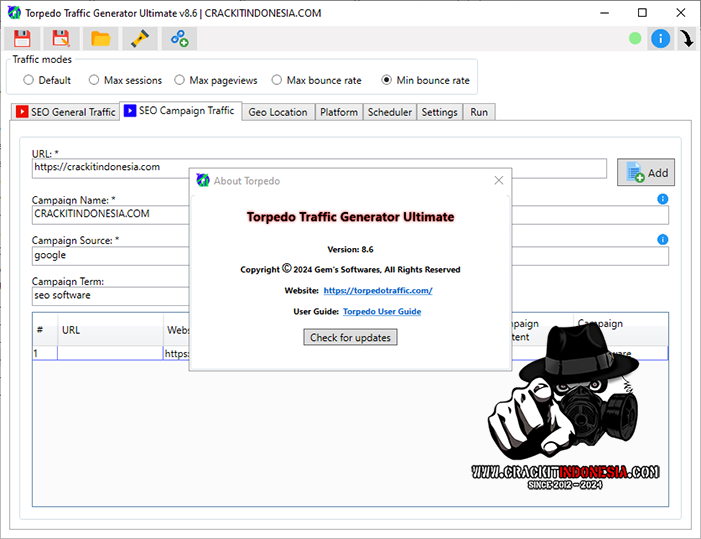Select Max sessions traffic mode
The image size is (701, 539).
tap(94, 80)
